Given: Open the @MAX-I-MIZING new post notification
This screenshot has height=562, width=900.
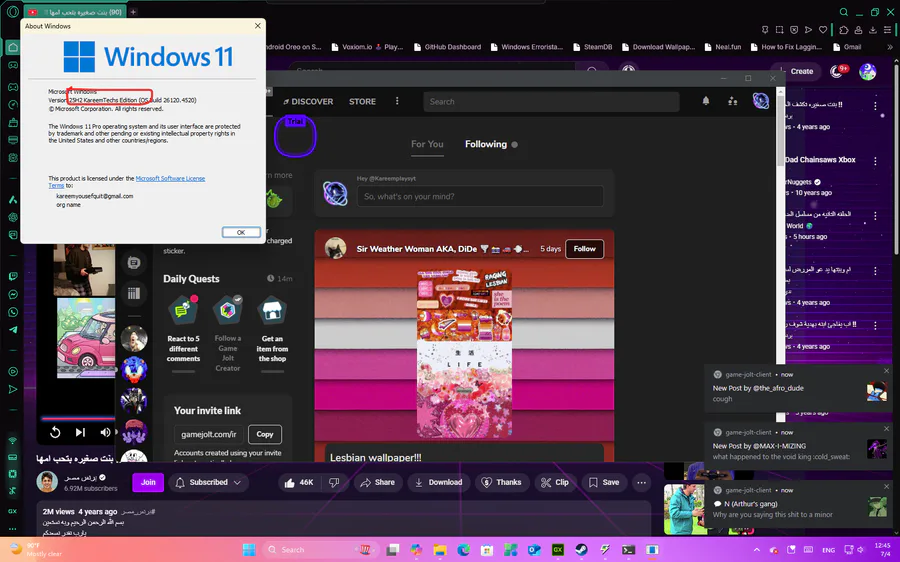Looking at the screenshot, I should (798, 445).
